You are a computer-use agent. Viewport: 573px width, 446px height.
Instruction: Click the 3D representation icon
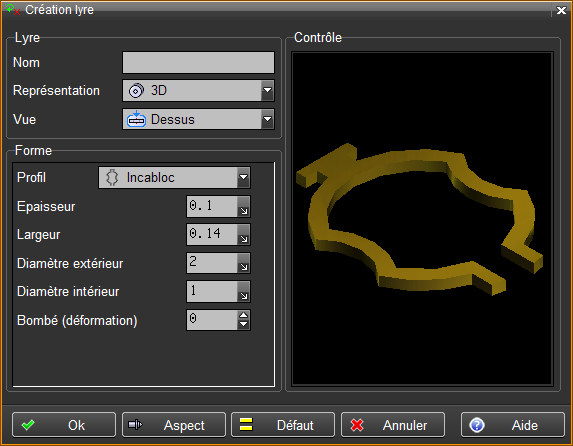(x=136, y=91)
